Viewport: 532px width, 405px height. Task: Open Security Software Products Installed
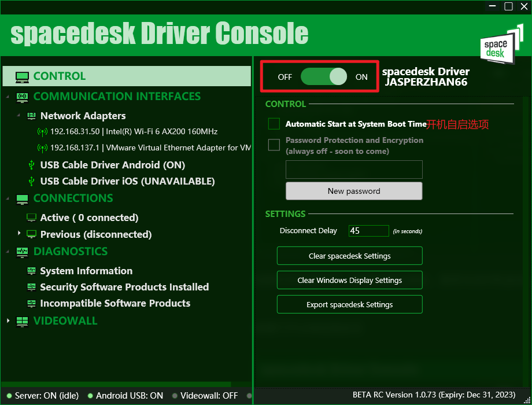pyautogui.click(x=124, y=287)
